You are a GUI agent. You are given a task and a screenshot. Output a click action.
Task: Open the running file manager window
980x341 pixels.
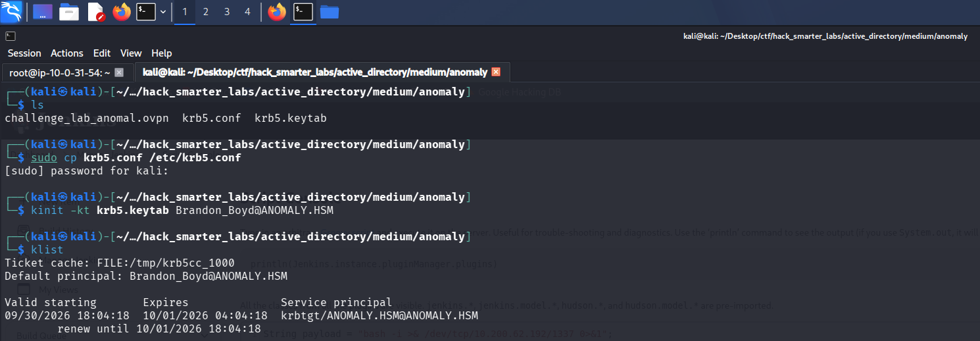[330, 12]
